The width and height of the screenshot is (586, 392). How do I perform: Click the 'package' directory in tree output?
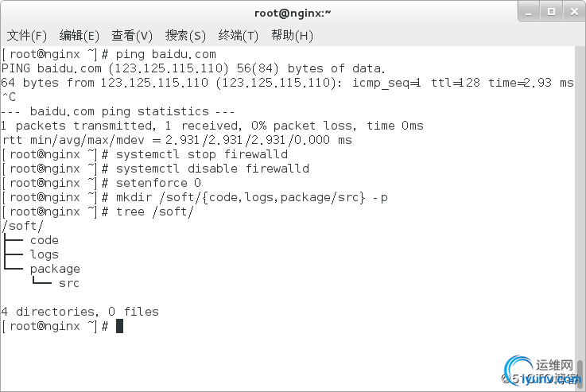click(x=55, y=269)
